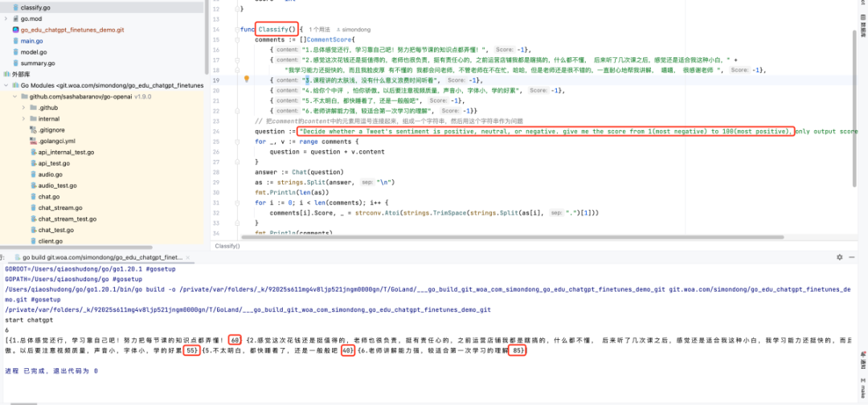Click the folder icon beside .github
The image size is (868, 405).
(x=33, y=108)
